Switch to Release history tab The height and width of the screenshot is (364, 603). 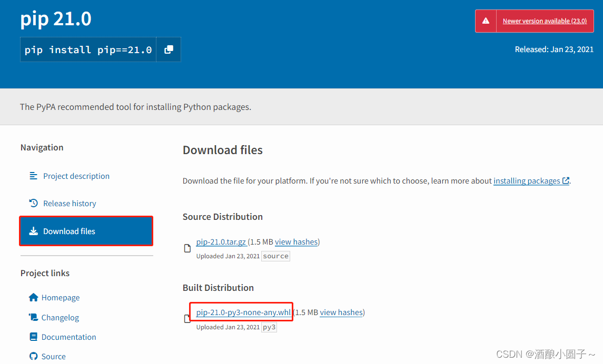click(70, 204)
